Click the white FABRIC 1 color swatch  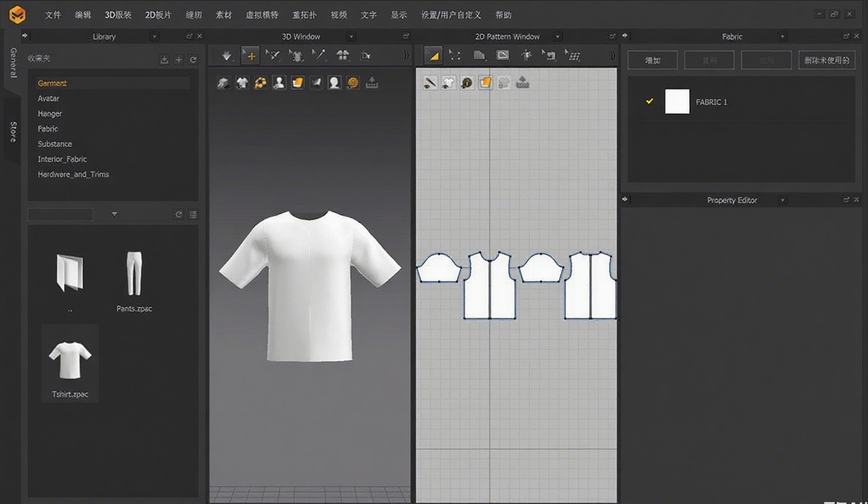click(677, 102)
